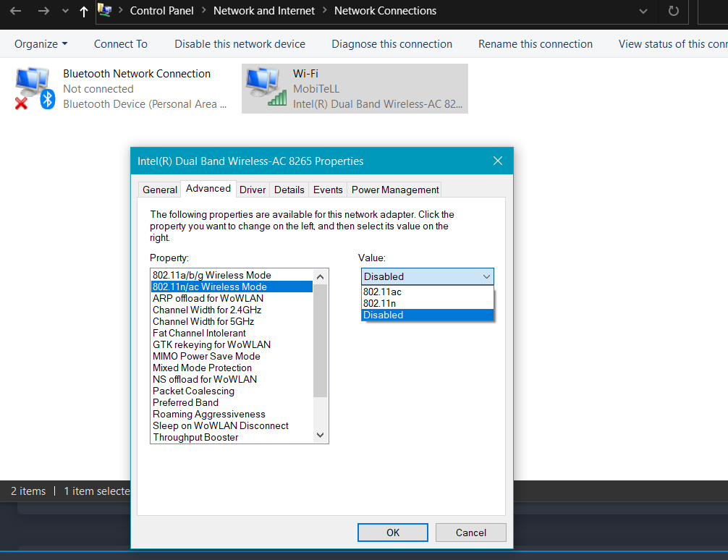
Task: Go back with the Explorer back arrow
Action: coord(15,11)
